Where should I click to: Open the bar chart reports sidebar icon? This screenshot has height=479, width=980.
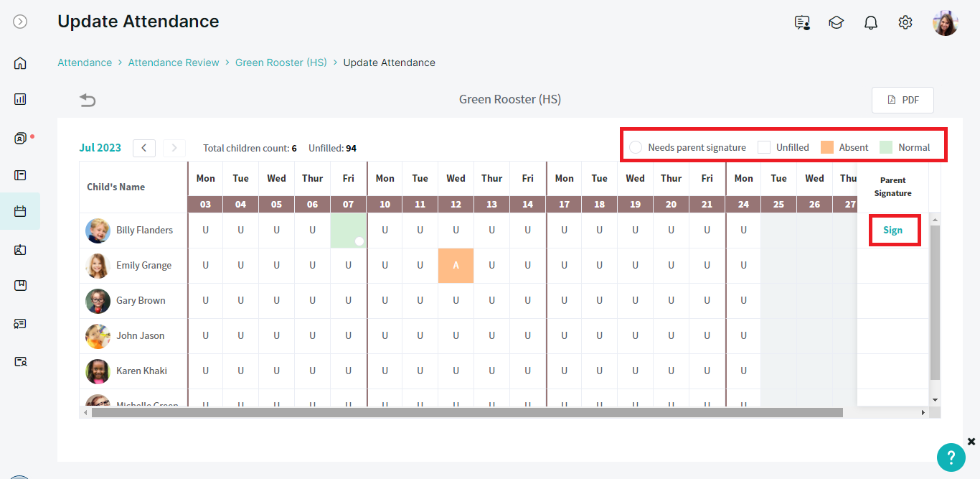point(20,99)
